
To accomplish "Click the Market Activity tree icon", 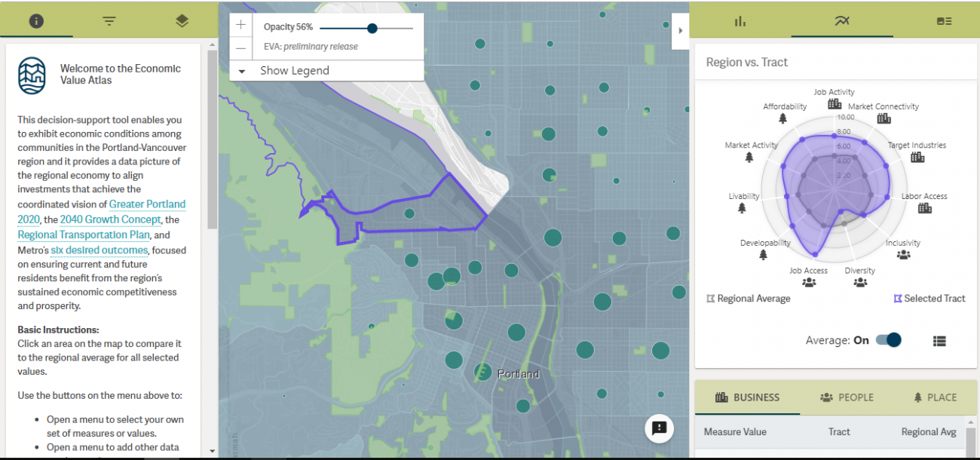I will pyautogui.click(x=749, y=157).
